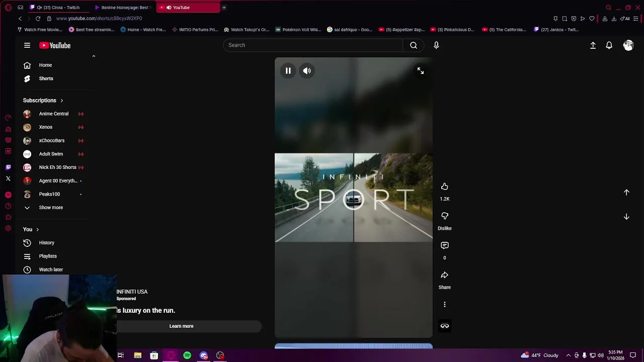
Task: Open the Jankos Twitch bookmark
Action: (556, 30)
